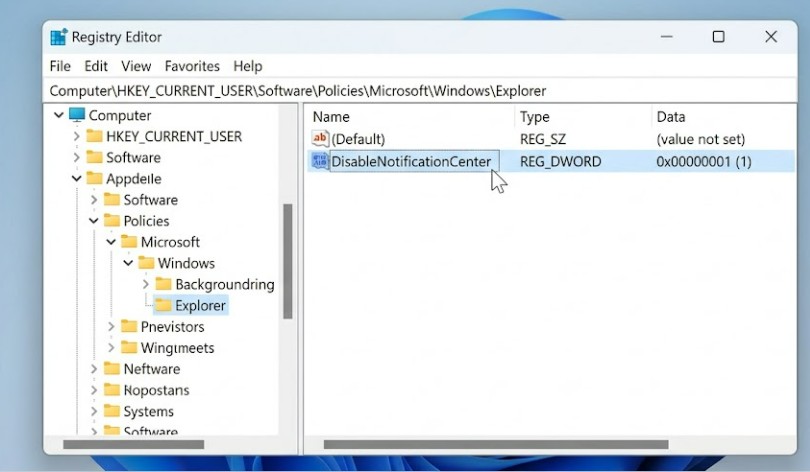Image resolution: width=810 pixels, height=472 pixels.
Task: Click the DisableNotificationCenter name edit field
Action: 414,161
